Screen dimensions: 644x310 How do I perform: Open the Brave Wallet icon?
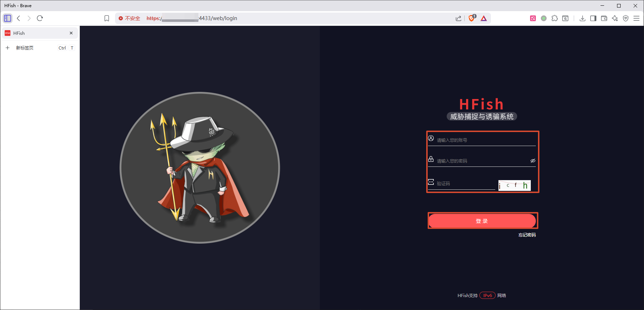coord(604,18)
